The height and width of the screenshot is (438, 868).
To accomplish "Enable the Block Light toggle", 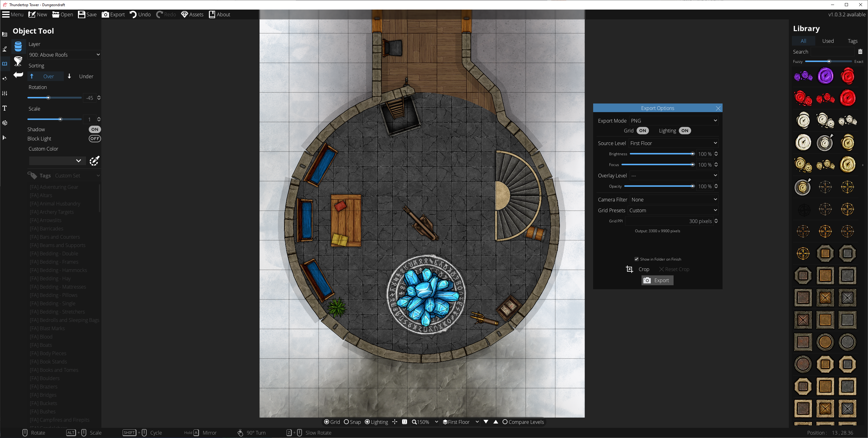I will (95, 139).
